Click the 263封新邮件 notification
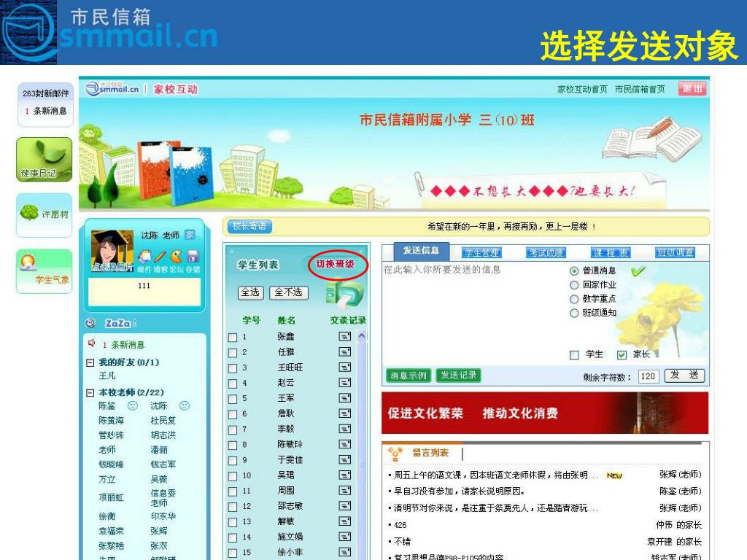 46,93
